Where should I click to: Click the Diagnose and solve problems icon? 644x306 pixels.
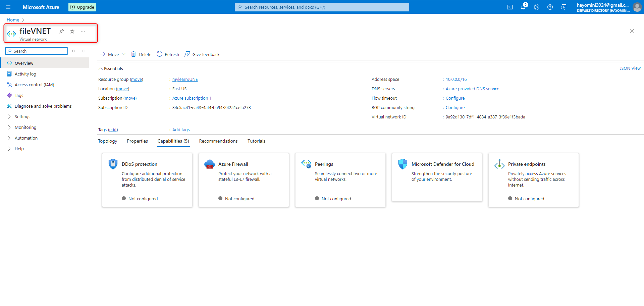(9, 106)
